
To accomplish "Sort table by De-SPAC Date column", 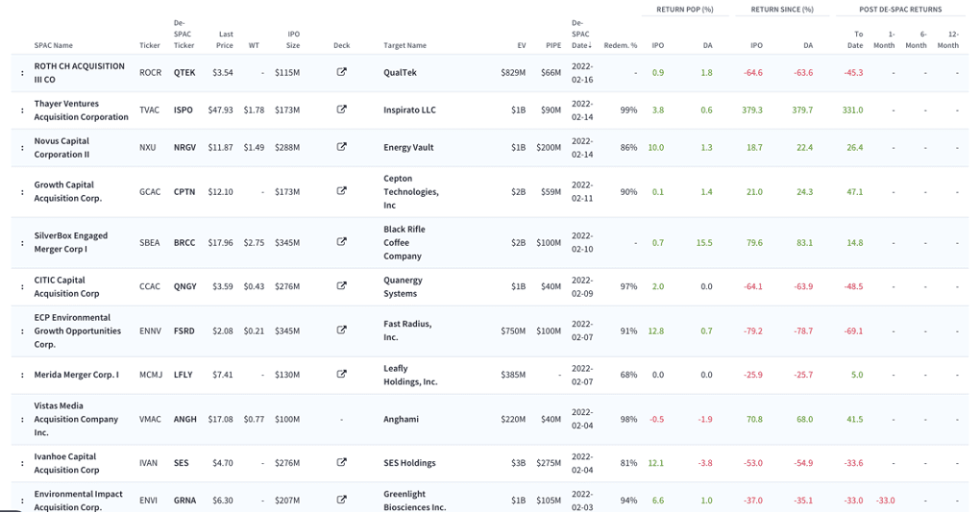I will (580, 35).
